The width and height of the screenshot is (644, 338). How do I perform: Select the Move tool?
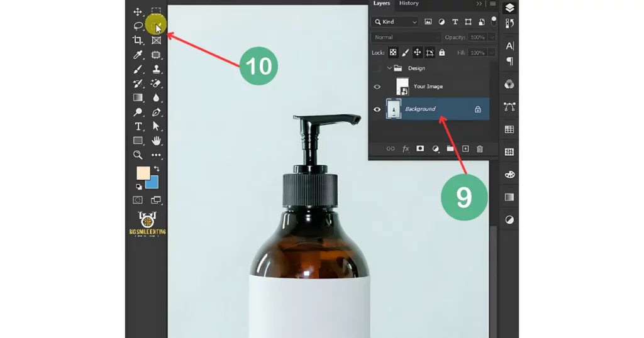(x=138, y=11)
